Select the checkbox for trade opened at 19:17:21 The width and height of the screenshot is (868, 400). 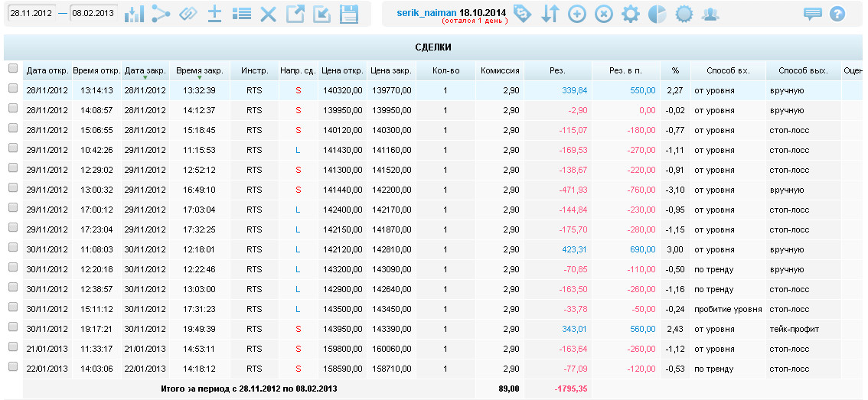[12, 327]
